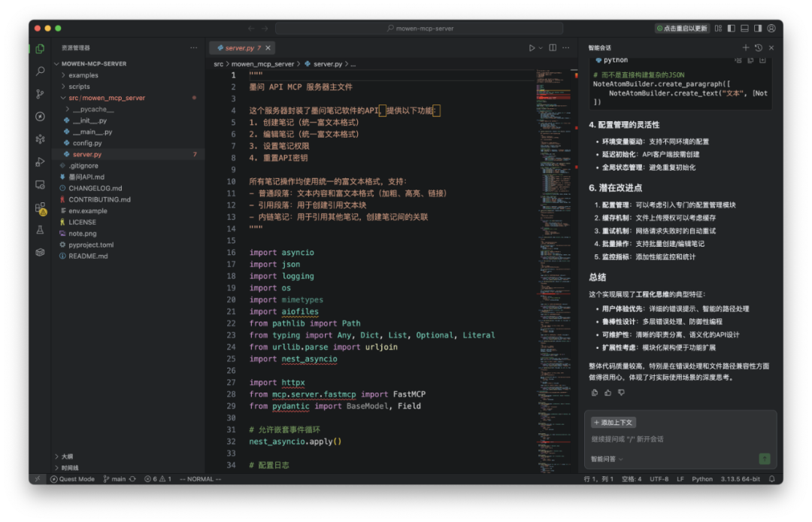Open the notifications bell in the status bar
Screen dimensions: 812x522
pyautogui.click(x=771, y=479)
